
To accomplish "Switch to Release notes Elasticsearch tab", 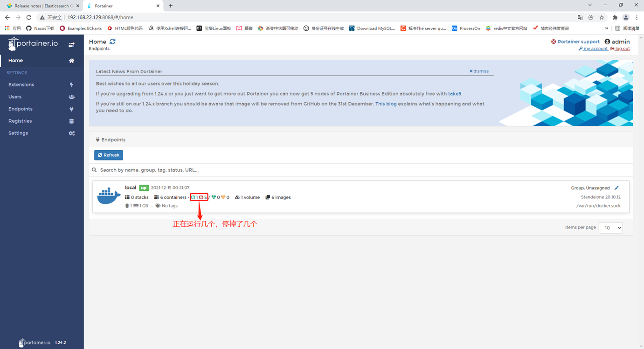I will pyautogui.click(x=41, y=6).
